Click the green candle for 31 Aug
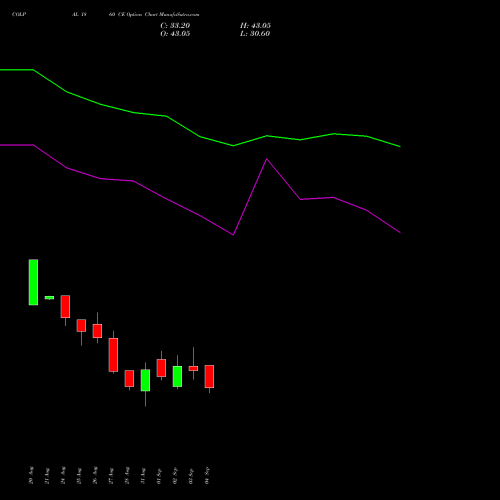500x500 pixels. tap(145, 380)
